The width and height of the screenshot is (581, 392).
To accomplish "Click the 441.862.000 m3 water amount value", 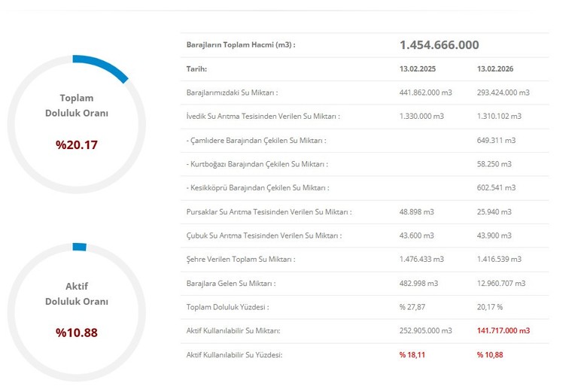I will (x=425, y=93).
